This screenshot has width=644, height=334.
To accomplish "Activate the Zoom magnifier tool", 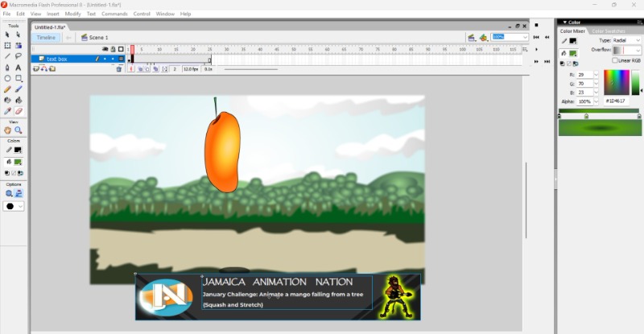I will [x=19, y=130].
